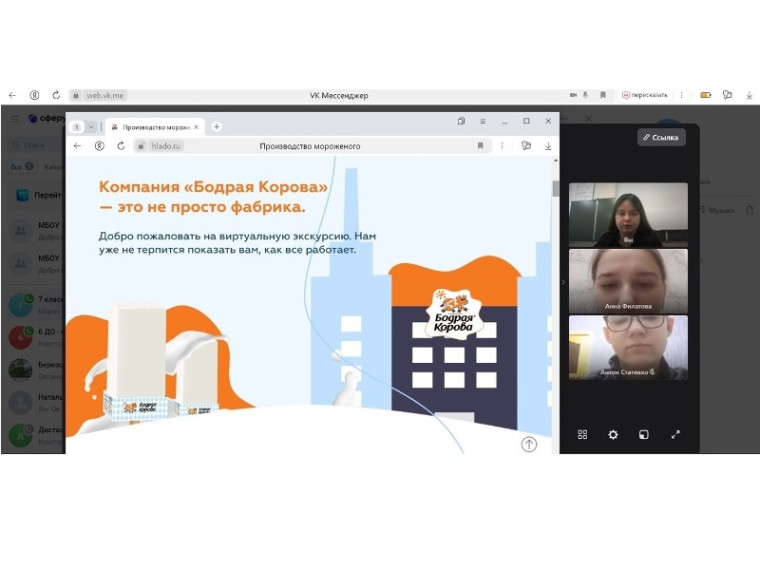760x570 pixels.
Task: Click the hlado.ru address field
Action: (x=312, y=146)
